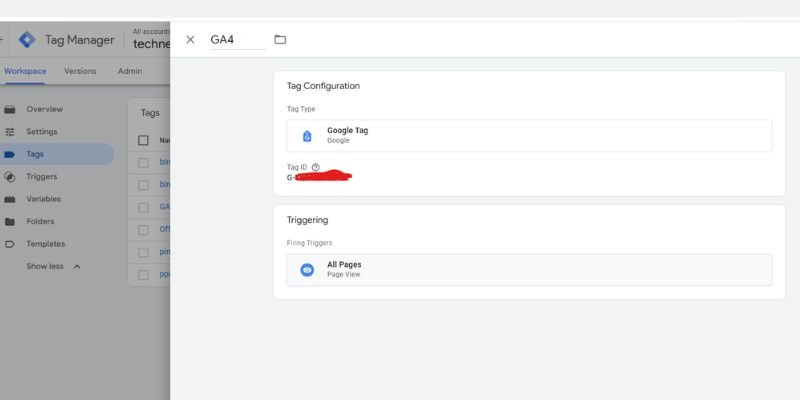Screen dimensions: 800x400
Task: Click the Tag Manager logo icon
Action: tap(27, 40)
